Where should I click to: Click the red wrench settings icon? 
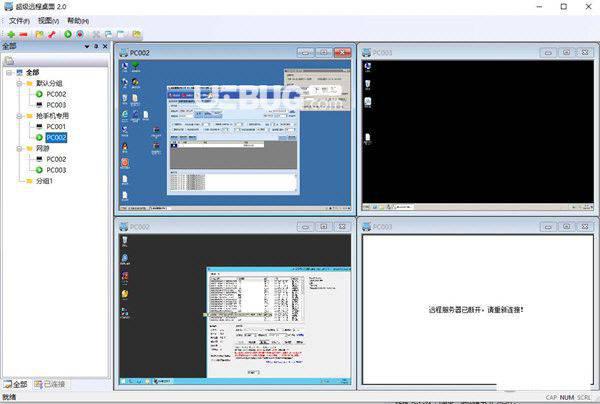pyautogui.click(x=52, y=34)
